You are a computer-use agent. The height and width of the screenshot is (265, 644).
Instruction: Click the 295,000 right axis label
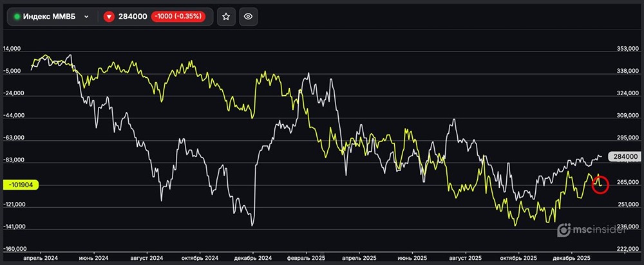click(627, 138)
